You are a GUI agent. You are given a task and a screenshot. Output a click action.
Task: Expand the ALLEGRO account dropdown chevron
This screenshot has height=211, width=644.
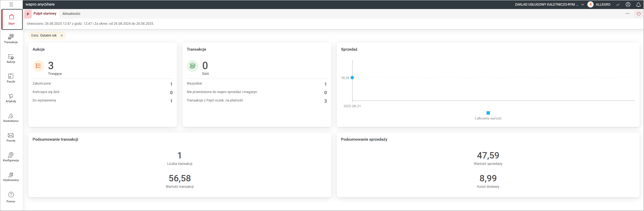(618, 5)
